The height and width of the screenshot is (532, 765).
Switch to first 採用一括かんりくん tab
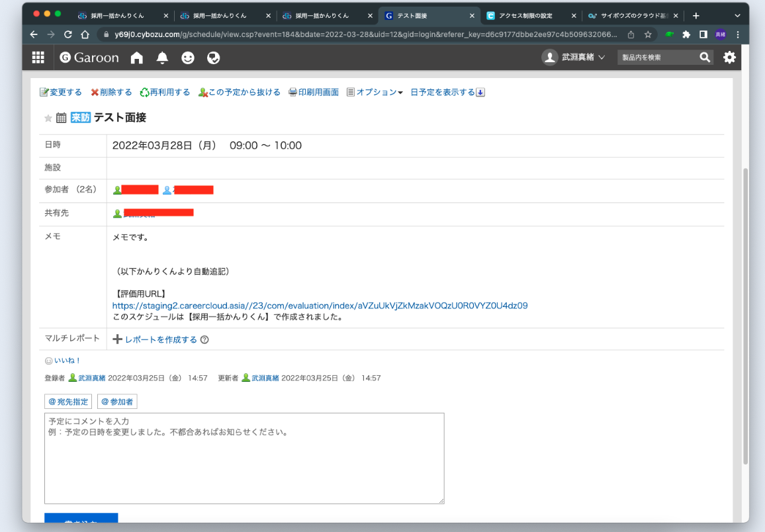119,15
